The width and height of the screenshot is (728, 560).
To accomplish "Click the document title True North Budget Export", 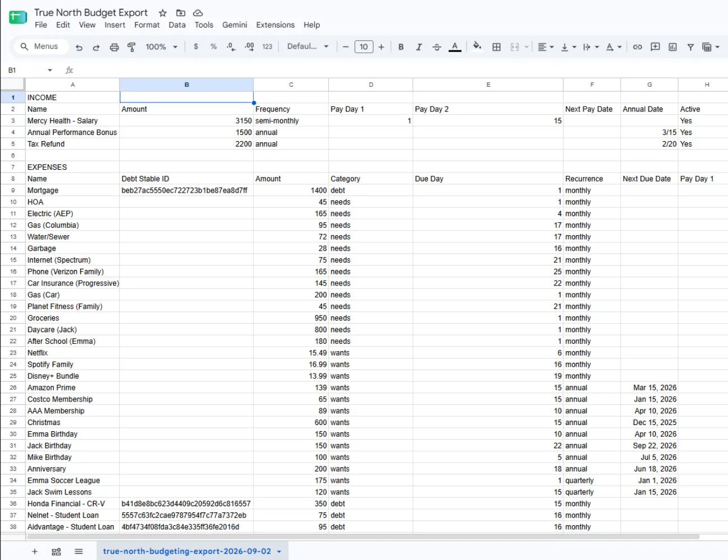I will (91, 12).
